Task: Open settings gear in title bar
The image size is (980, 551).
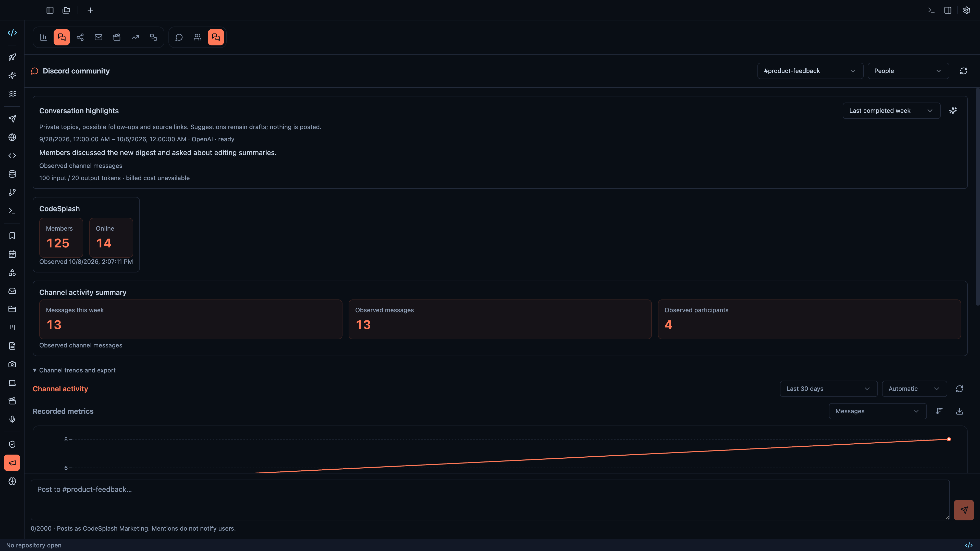Action: point(967,10)
